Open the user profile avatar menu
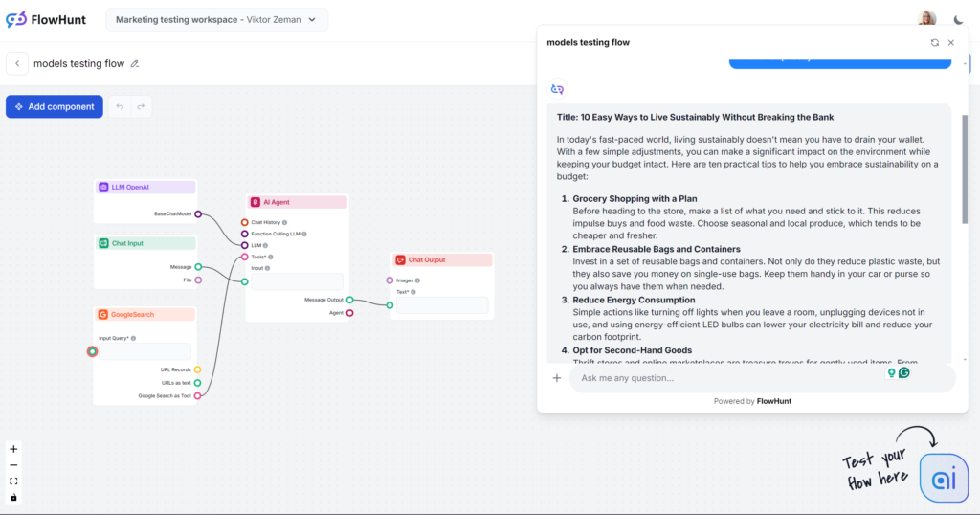The image size is (980, 515). [926, 19]
